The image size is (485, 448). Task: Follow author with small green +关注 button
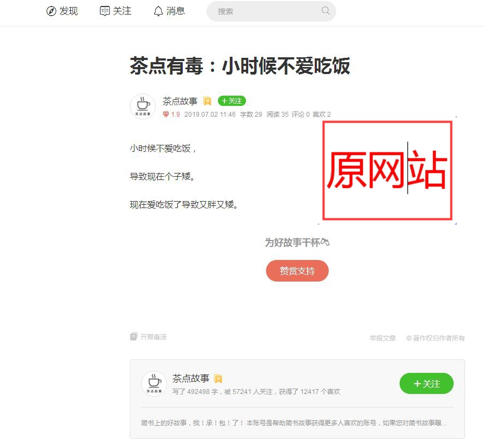[231, 101]
